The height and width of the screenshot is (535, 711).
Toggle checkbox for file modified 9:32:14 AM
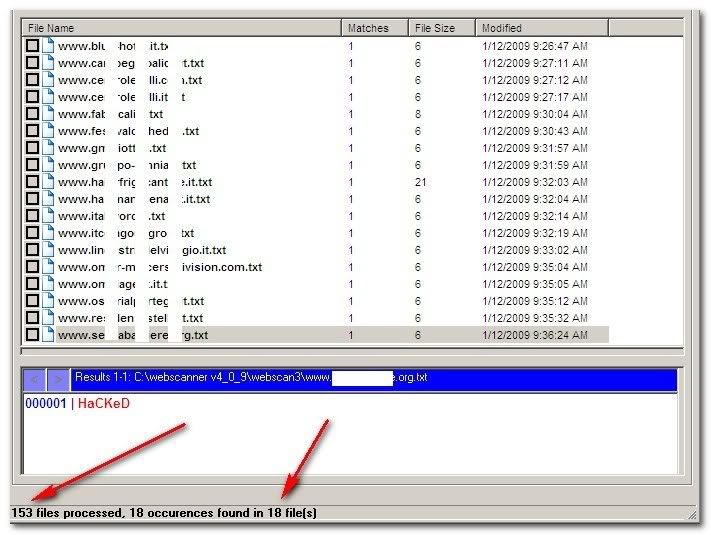click(32, 216)
